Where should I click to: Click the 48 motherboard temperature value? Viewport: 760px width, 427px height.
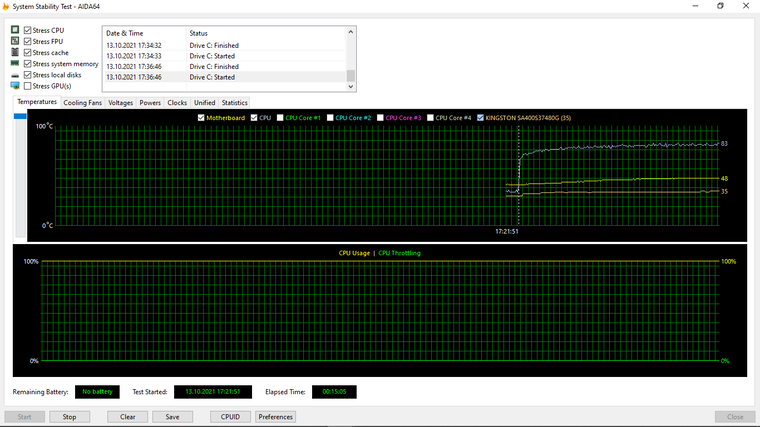pyautogui.click(x=724, y=178)
